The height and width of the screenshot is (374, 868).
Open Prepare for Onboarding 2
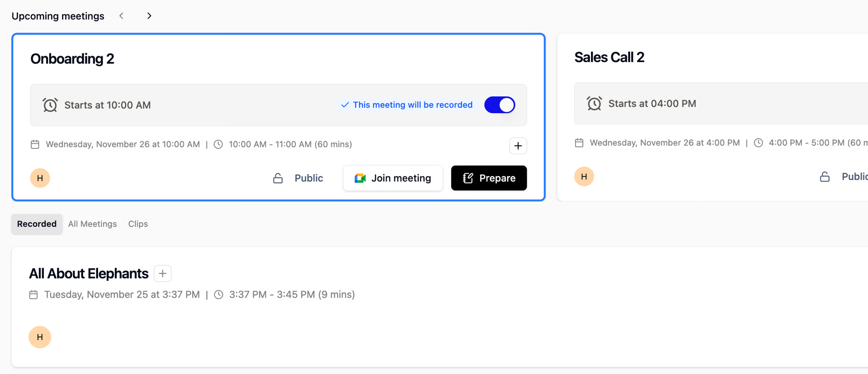tap(489, 178)
